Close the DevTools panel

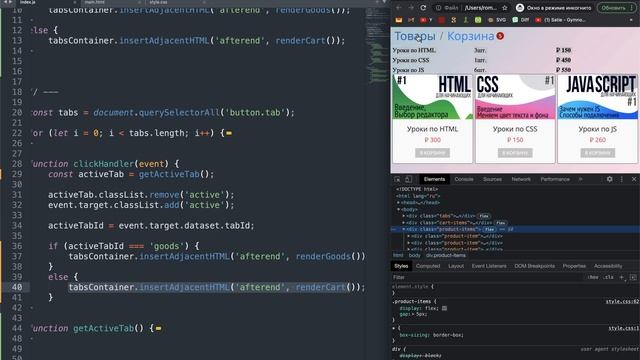(634, 179)
